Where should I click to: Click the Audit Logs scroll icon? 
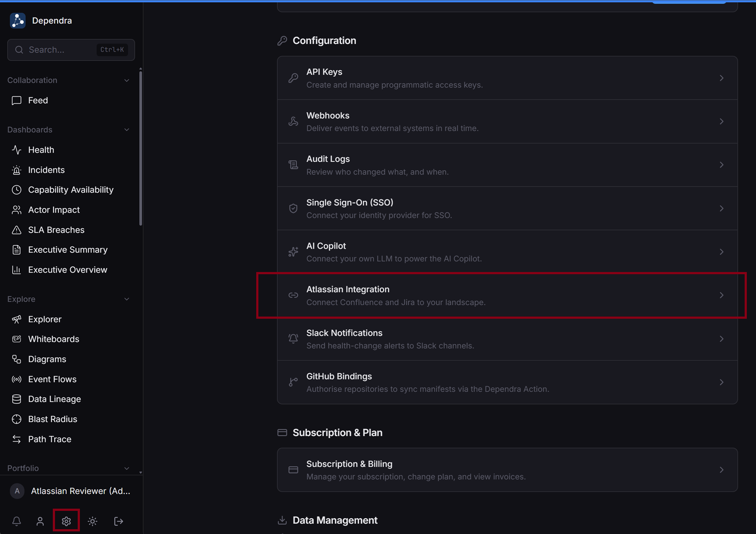[x=293, y=165]
